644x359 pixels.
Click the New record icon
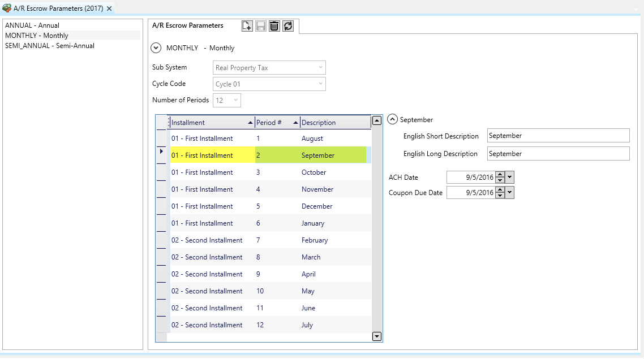pyautogui.click(x=247, y=26)
